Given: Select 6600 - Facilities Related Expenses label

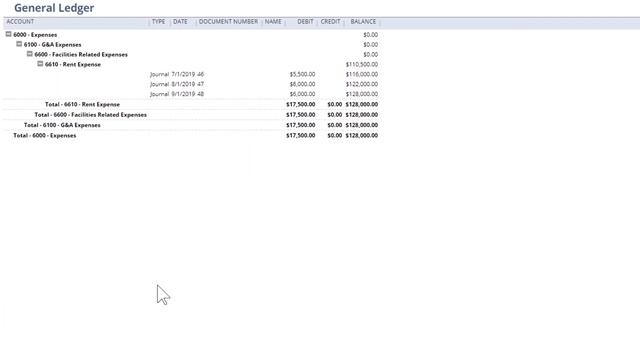Looking at the screenshot, I should coord(81,54).
